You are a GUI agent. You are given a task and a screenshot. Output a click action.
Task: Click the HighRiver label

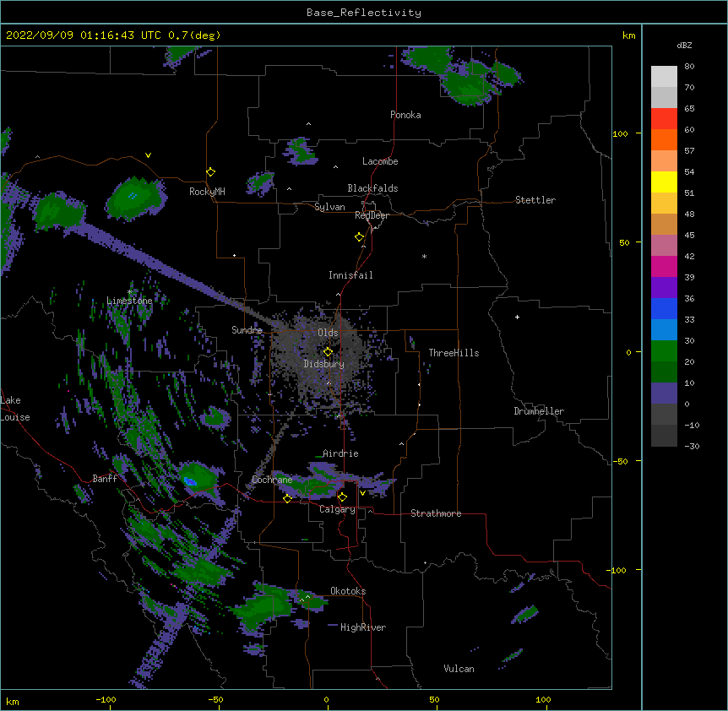[362, 627]
